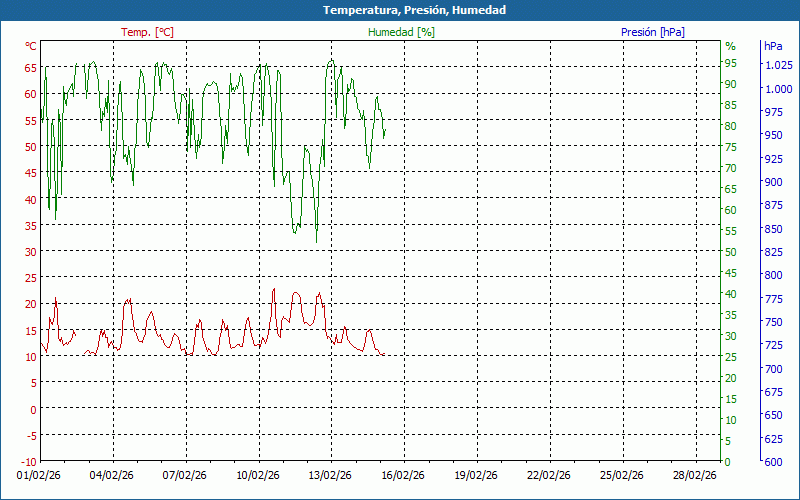Image resolution: width=800 pixels, height=500 pixels.
Task: Click the 28/02/26 date label
Action: (694, 476)
